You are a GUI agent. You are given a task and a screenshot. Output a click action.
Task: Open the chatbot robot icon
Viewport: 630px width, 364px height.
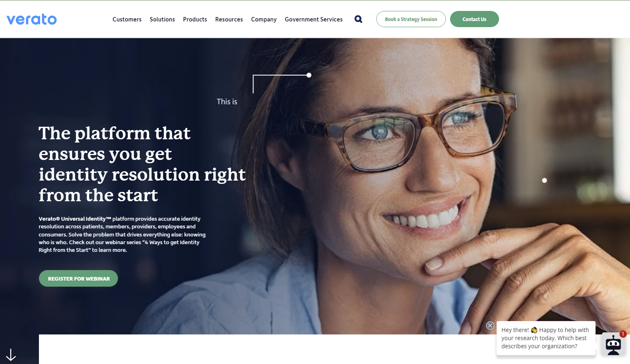point(613,345)
